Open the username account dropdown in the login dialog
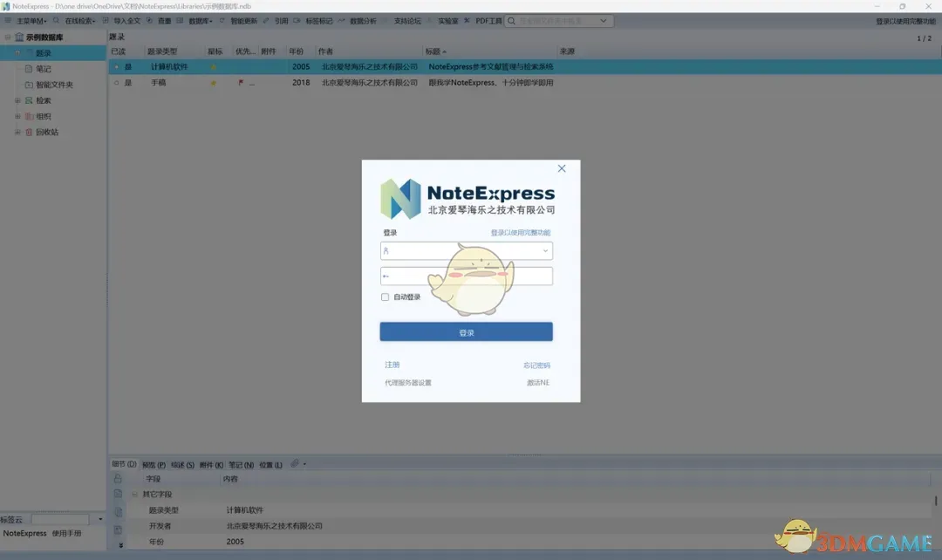Viewport: 942px width, 560px height. (x=545, y=251)
